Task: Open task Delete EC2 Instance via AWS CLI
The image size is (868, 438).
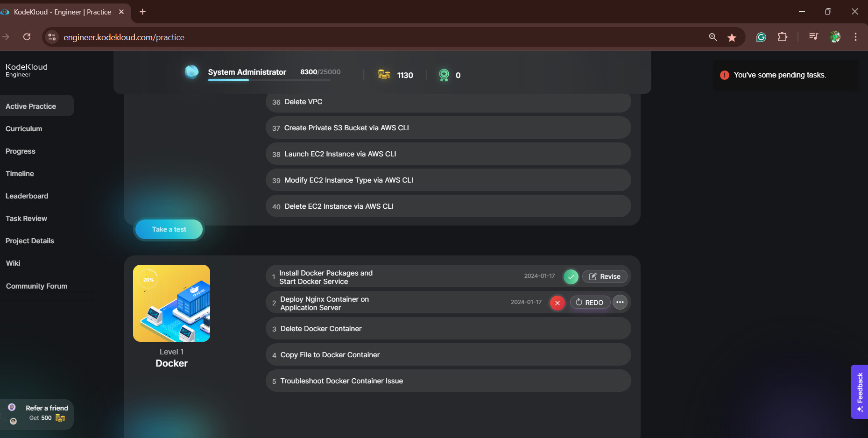Action: click(448, 206)
